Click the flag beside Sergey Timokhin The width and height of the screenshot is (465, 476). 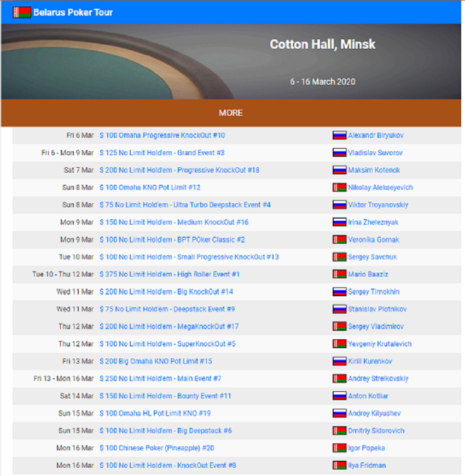pyautogui.click(x=339, y=292)
